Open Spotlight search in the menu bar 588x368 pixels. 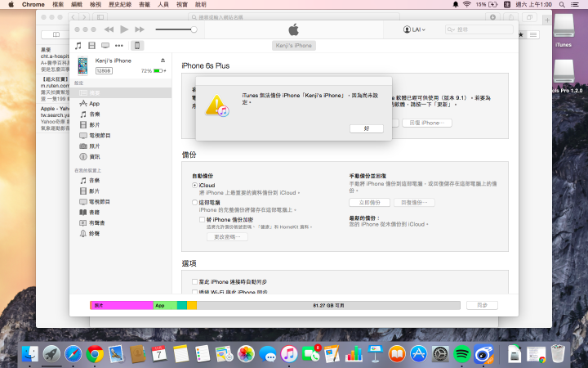[562, 5]
